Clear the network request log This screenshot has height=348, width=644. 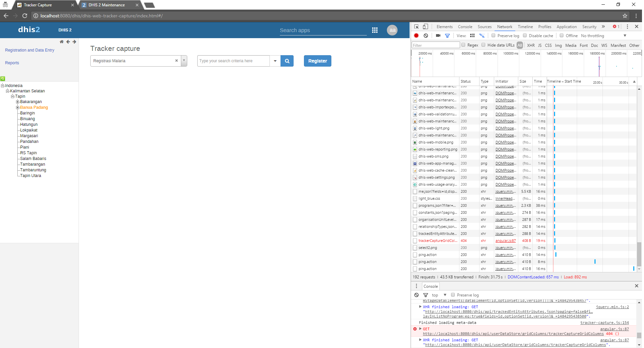pos(426,35)
